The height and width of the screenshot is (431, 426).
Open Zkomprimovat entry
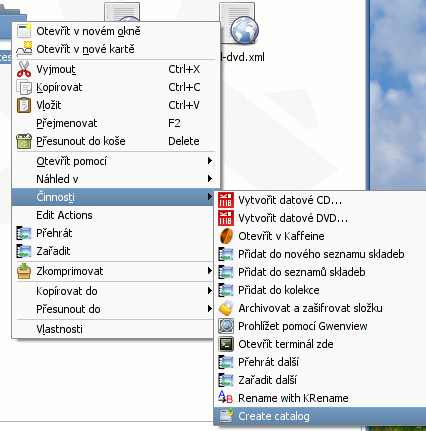click(x=113, y=271)
